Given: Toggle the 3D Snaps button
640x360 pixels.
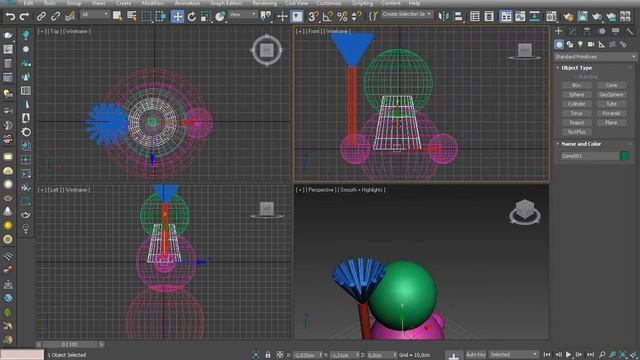Looking at the screenshot, I should [313, 16].
